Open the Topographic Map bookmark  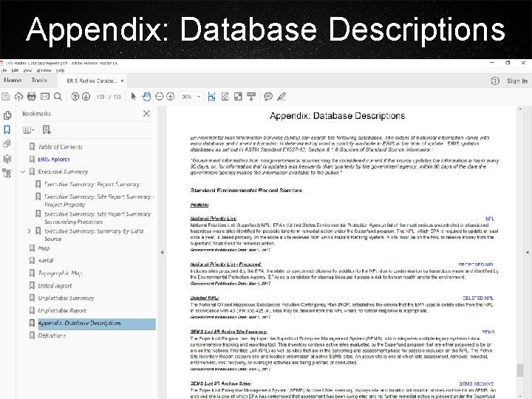pos(60,273)
